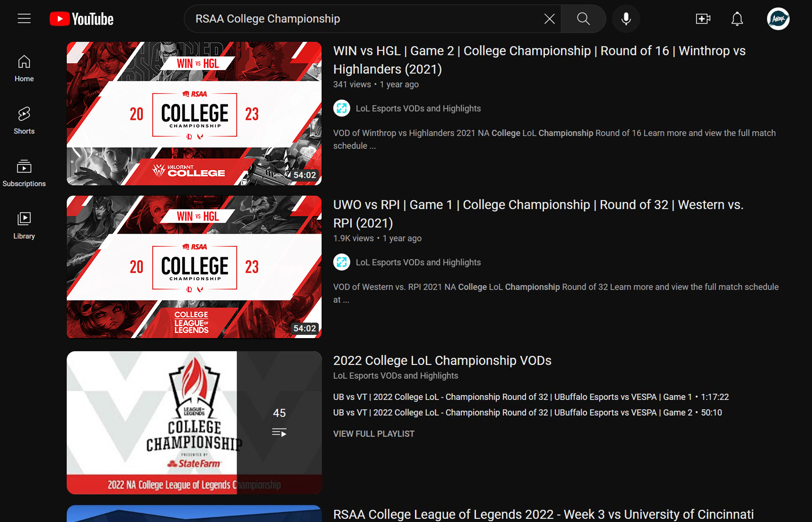Click the "1.9K views" text

point(354,238)
